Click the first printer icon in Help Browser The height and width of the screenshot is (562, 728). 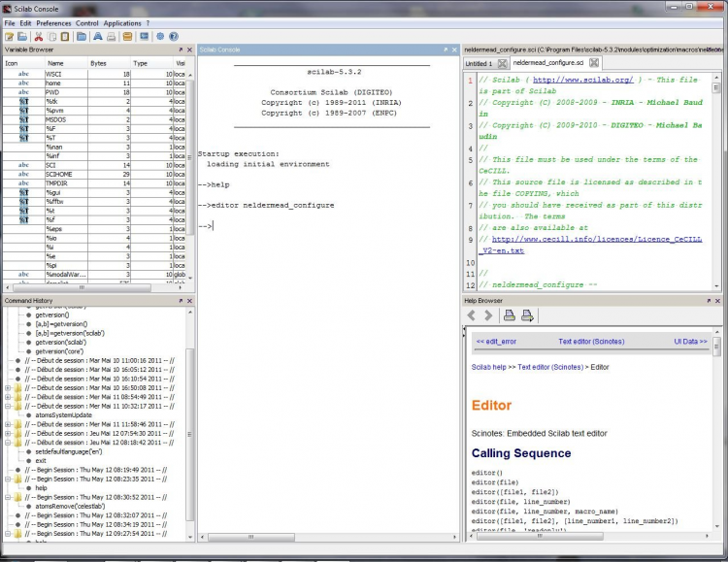pos(509,314)
